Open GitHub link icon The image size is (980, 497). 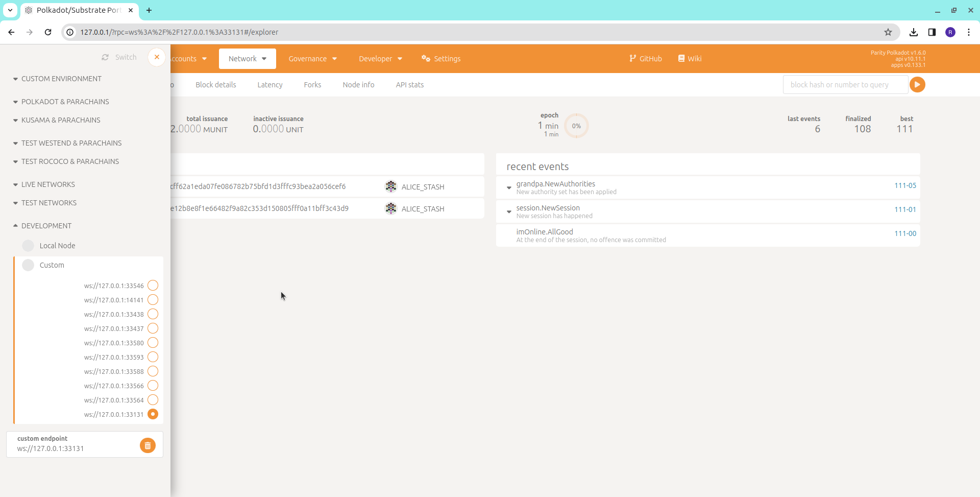633,58
